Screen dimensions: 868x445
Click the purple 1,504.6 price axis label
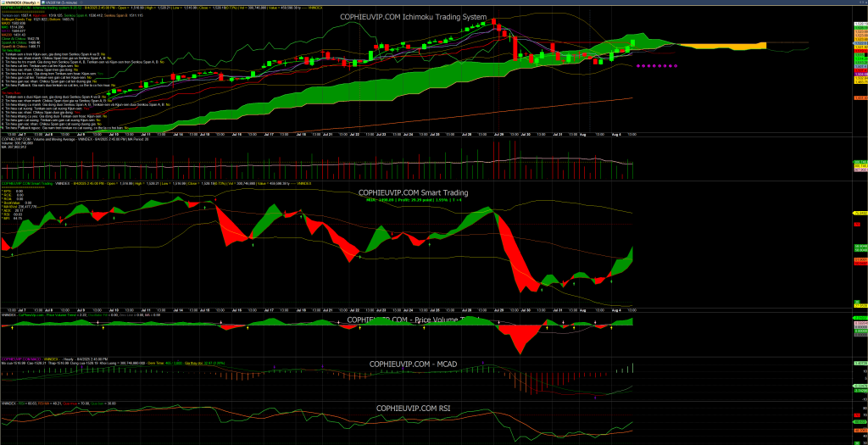point(861,75)
